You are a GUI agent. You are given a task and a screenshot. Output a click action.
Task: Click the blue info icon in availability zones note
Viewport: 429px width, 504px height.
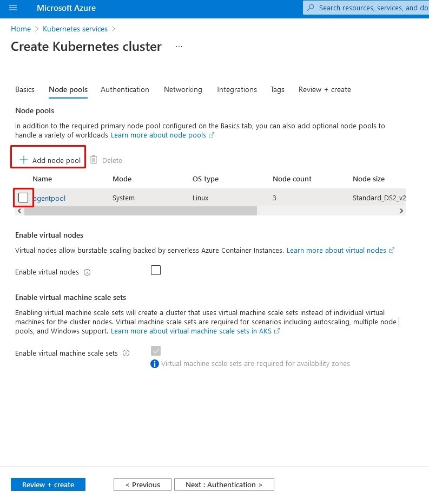[155, 363]
